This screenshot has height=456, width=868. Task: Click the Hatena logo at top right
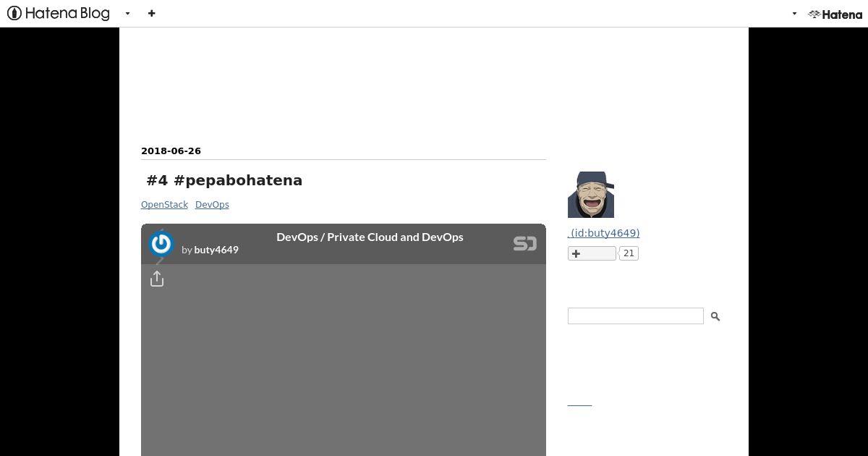[x=835, y=14]
